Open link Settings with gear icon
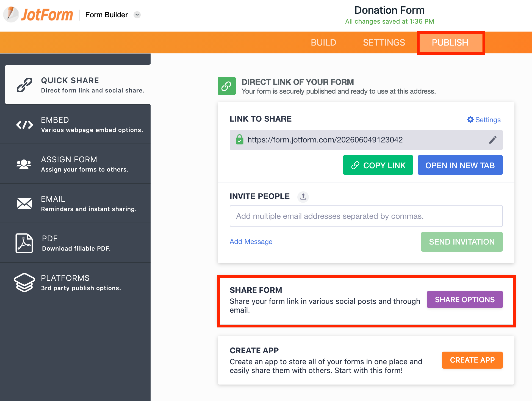 [484, 120]
